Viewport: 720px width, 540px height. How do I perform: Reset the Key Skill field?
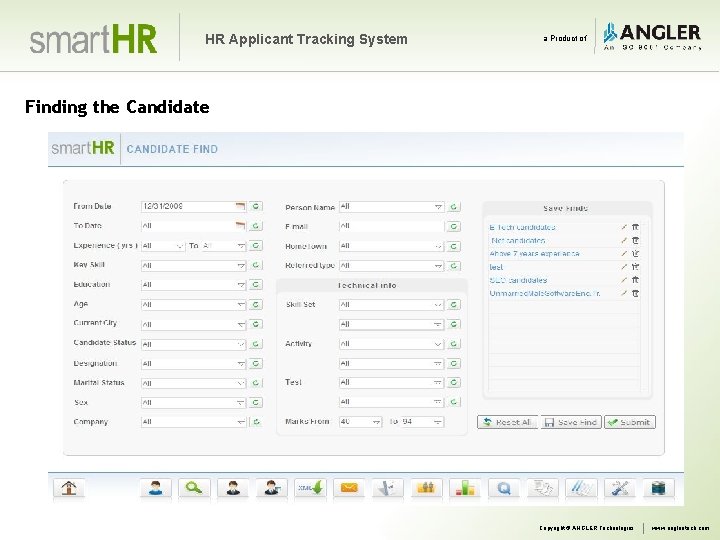[256, 265]
